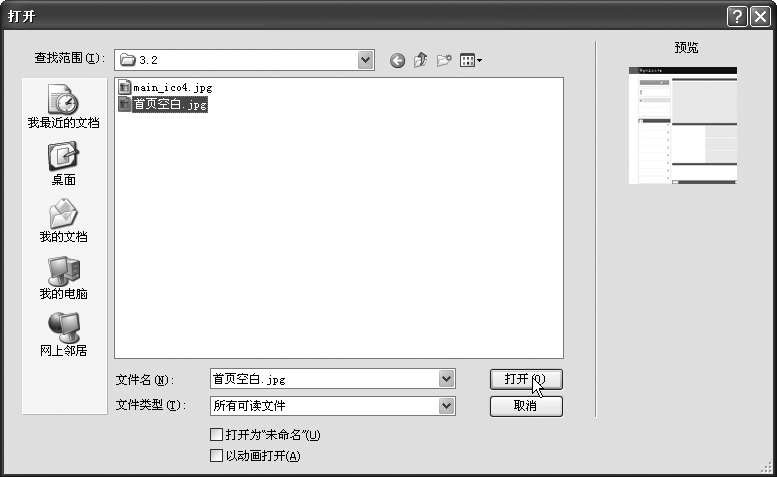Click the dialog help question mark button
The height and width of the screenshot is (477, 777).
click(x=737, y=16)
